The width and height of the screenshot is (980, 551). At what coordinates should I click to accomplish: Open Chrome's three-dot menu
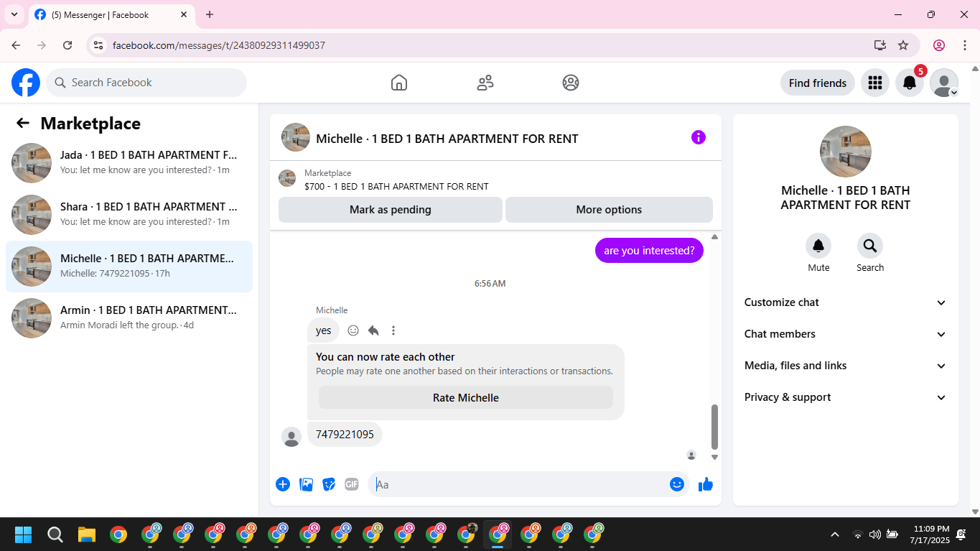(x=965, y=45)
